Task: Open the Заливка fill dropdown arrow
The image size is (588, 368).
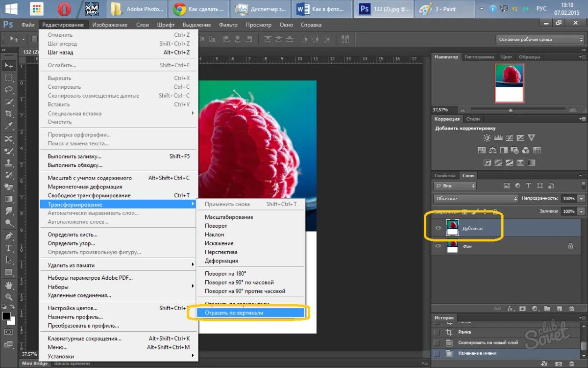Action: [581, 211]
